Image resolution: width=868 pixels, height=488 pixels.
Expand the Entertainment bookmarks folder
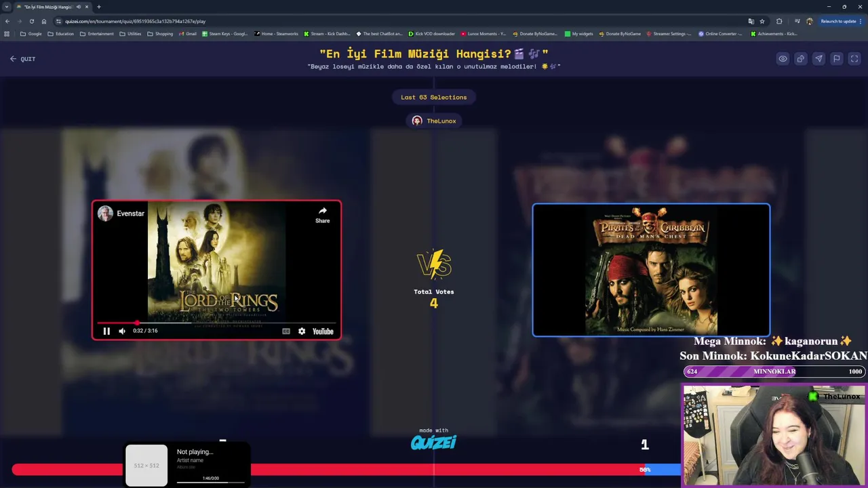[97, 34]
